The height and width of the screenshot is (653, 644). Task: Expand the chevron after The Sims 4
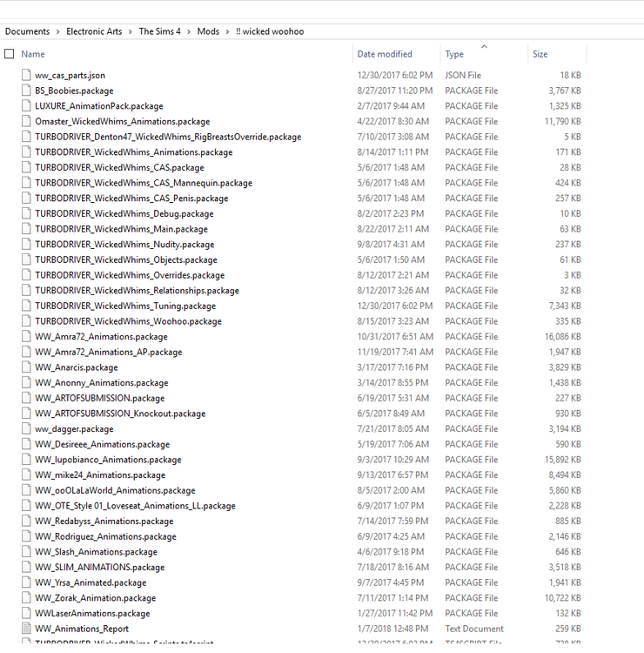pos(189,31)
